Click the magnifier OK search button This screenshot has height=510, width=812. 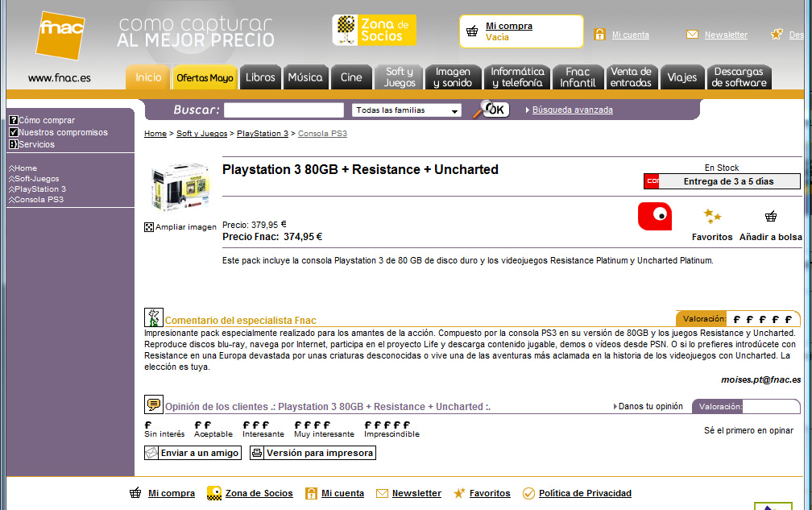click(x=491, y=110)
